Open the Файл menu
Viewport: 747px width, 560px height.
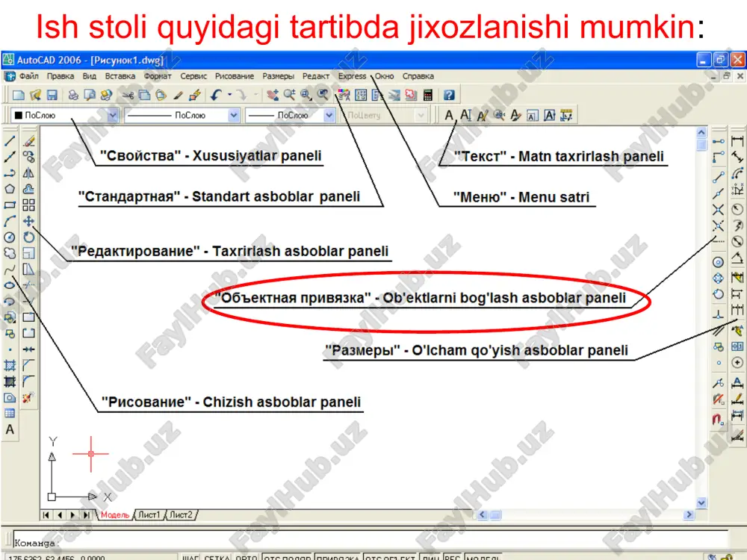pos(29,76)
